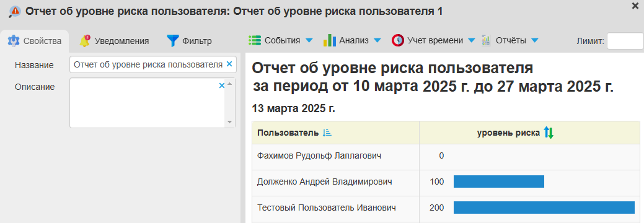Toggle уровень риска sort arrows
This screenshot has width=644, height=223.
(x=549, y=132)
